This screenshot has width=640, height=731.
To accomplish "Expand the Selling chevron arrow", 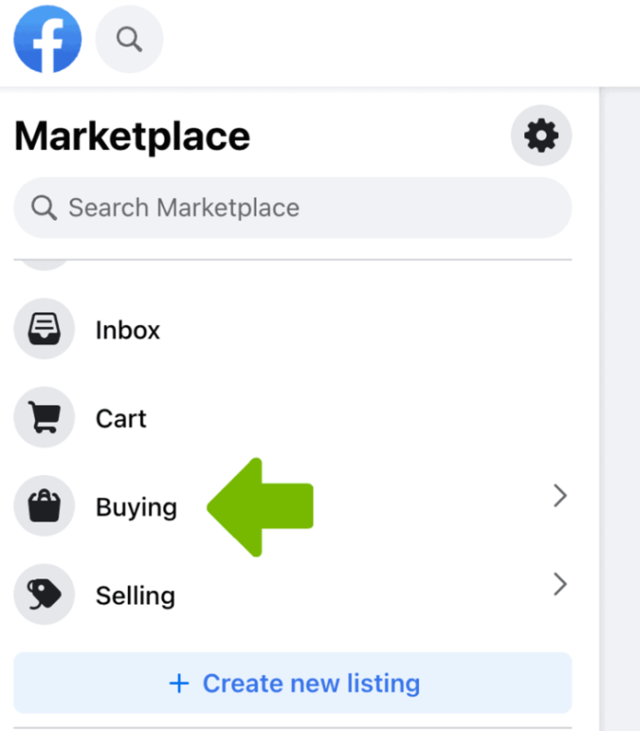I will coord(560,583).
